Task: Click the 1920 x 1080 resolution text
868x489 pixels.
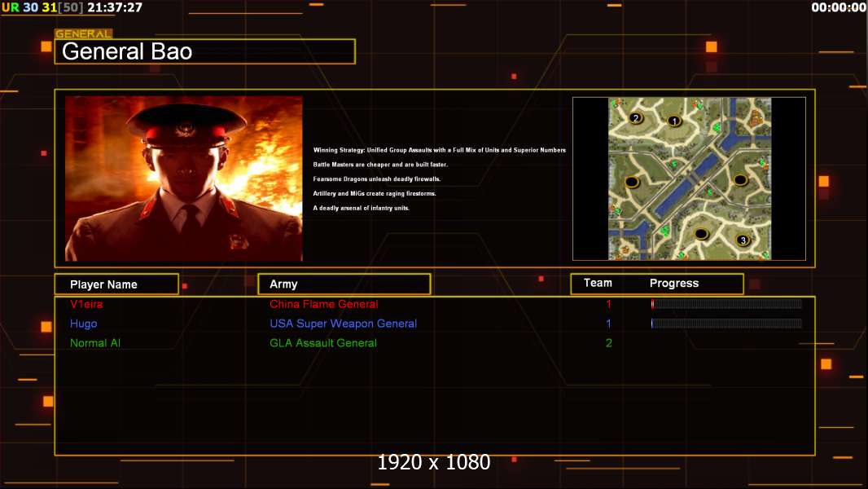Action: pyautogui.click(x=434, y=462)
